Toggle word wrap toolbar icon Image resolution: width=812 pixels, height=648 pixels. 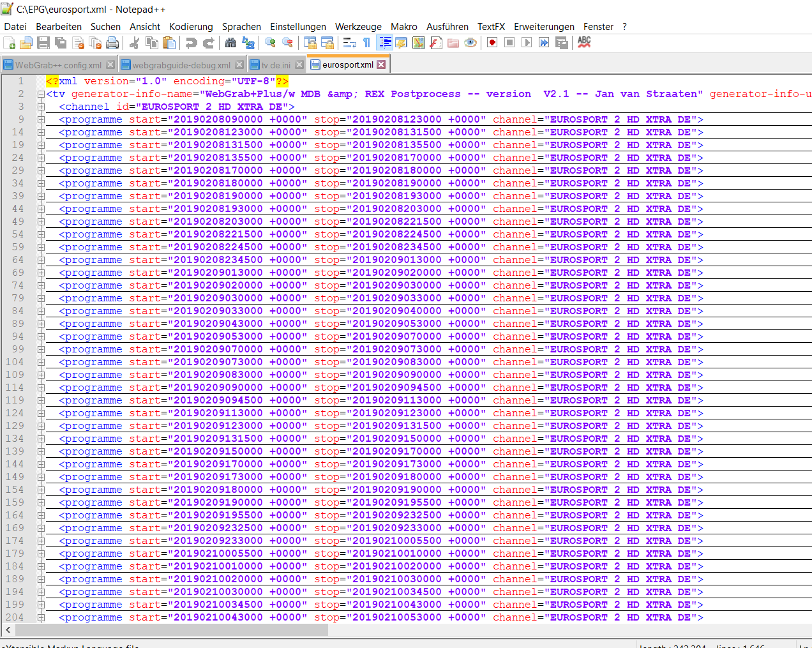click(x=350, y=43)
